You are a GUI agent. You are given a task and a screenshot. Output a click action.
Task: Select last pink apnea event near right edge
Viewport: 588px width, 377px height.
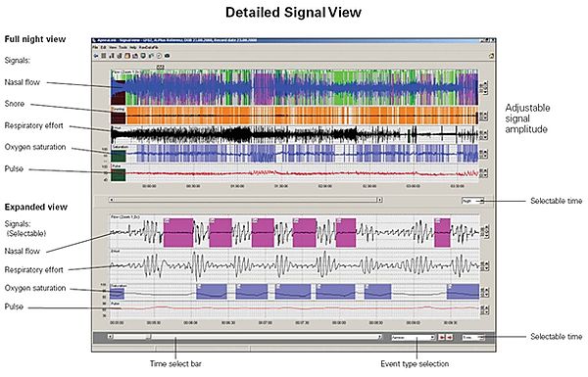[443, 233]
